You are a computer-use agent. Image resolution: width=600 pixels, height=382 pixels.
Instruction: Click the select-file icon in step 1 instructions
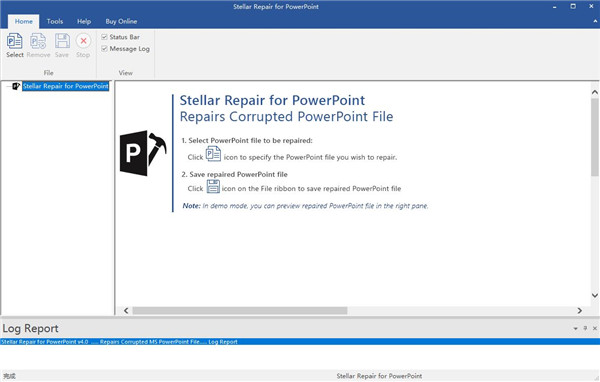click(213, 154)
